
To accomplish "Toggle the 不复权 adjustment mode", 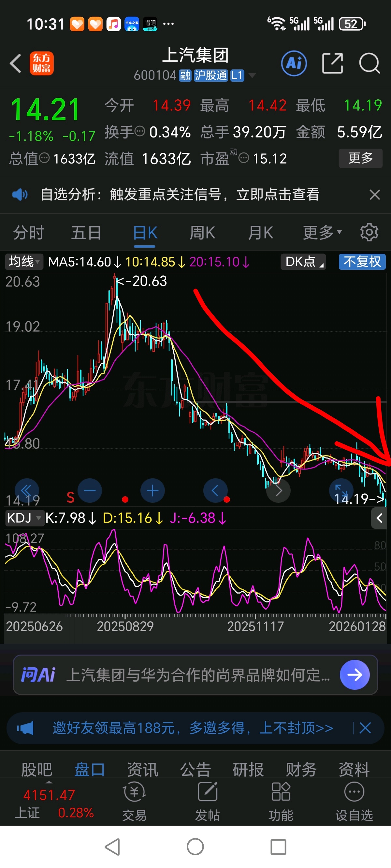I will [x=362, y=262].
